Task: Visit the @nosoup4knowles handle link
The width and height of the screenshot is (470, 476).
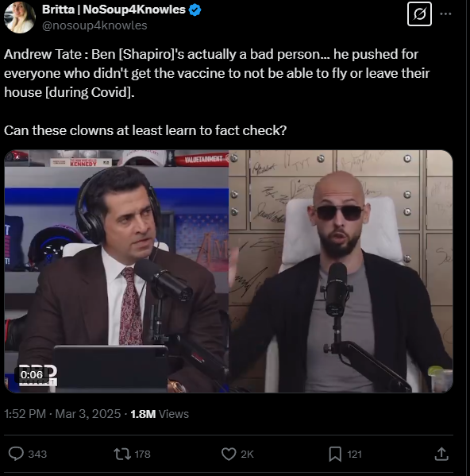Action: 94,25
